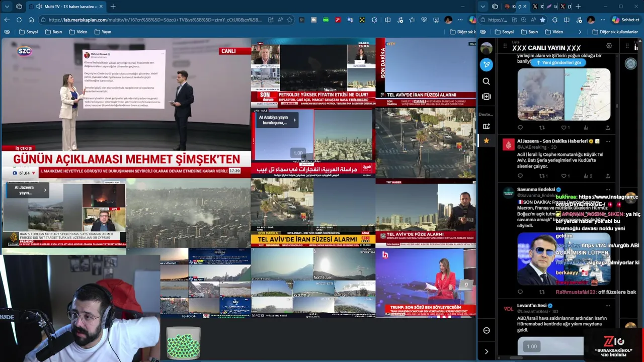Open Yayın bookmarks folder
This screenshot has width=644, height=362.
click(102, 32)
